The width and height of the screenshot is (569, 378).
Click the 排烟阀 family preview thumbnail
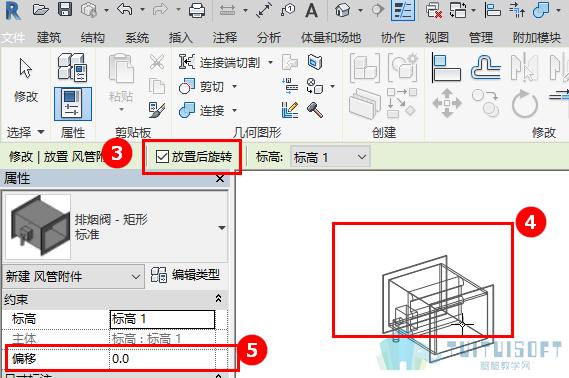[38, 227]
